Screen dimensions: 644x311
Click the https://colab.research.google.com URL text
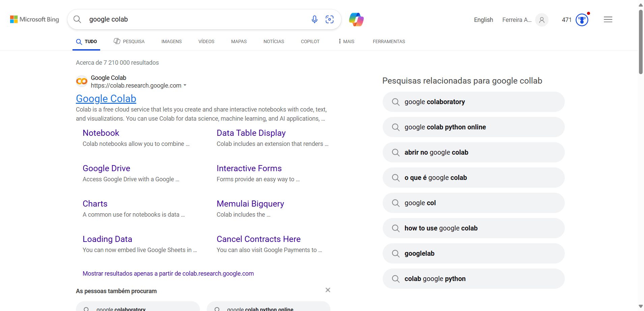pos(136,86)
